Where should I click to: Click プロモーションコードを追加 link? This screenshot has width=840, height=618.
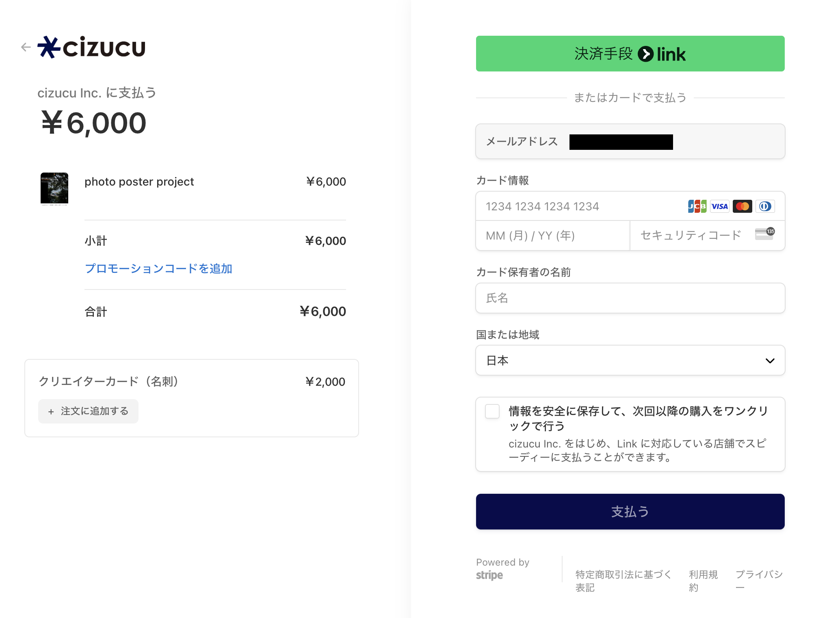point(158,268)
